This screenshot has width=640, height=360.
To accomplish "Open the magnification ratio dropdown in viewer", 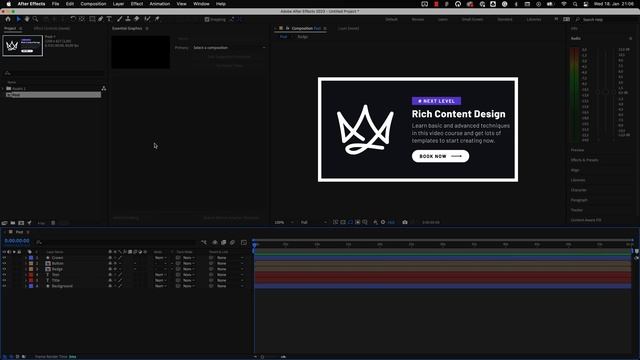I will (284, 222).
